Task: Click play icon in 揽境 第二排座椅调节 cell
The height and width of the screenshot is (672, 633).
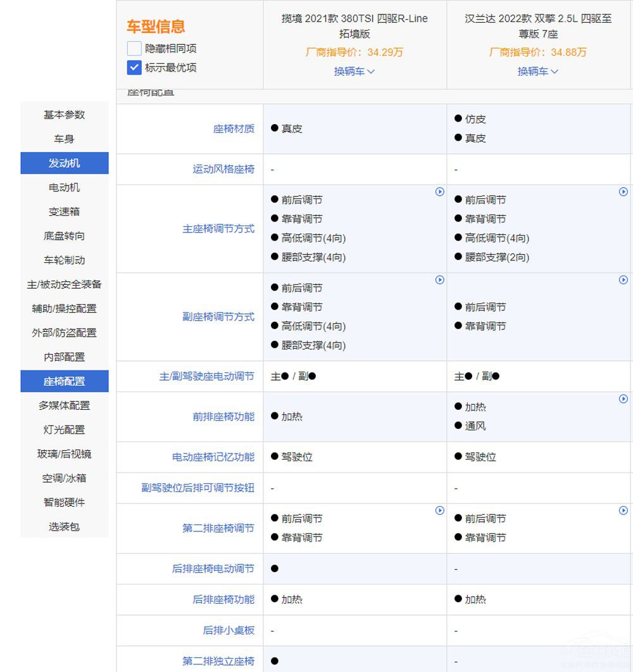Action: coord(439,510)
